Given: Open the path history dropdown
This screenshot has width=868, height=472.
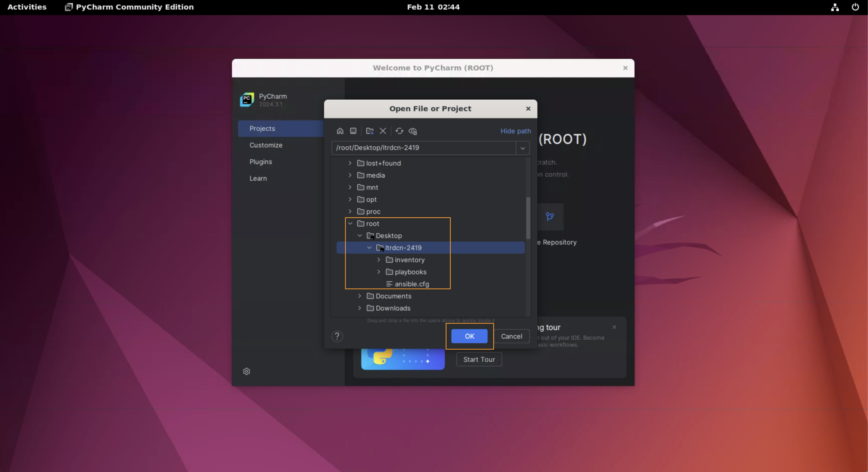Looking at the screenshot, I should 523,148.
